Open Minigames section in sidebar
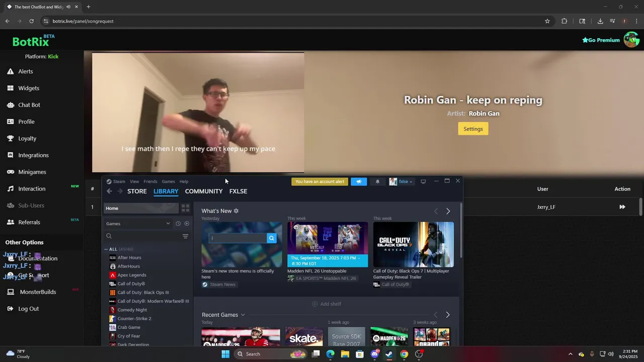This screenshot has width=644, height=362. [x=32, y=172]
